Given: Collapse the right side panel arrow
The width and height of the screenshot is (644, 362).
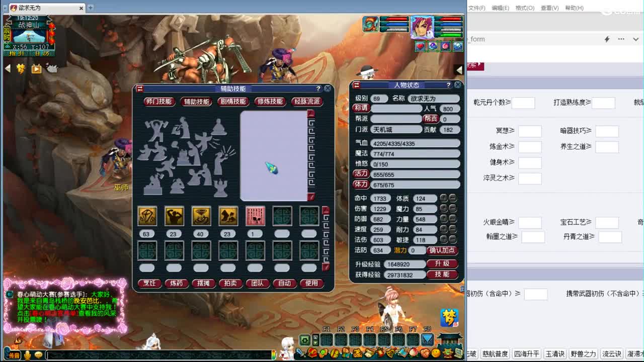Looking at the screenshot, I should [458, 70].
